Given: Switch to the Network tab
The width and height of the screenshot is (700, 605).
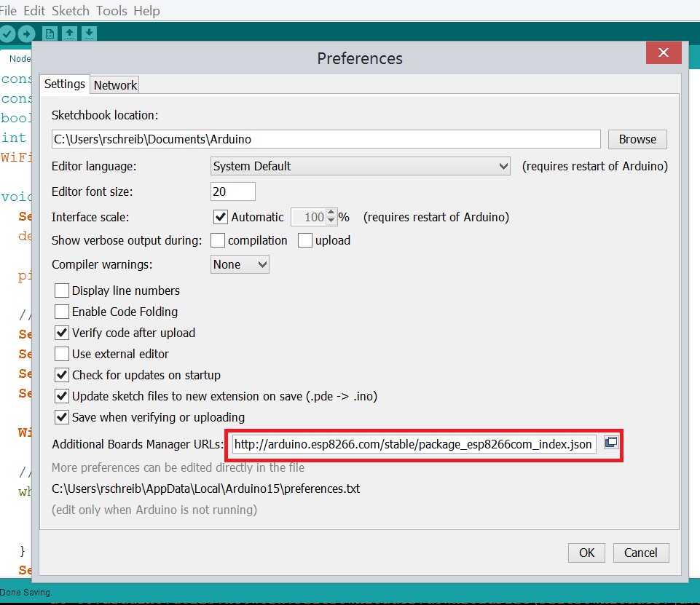Looking at the screenshot, I should (115, 85).
